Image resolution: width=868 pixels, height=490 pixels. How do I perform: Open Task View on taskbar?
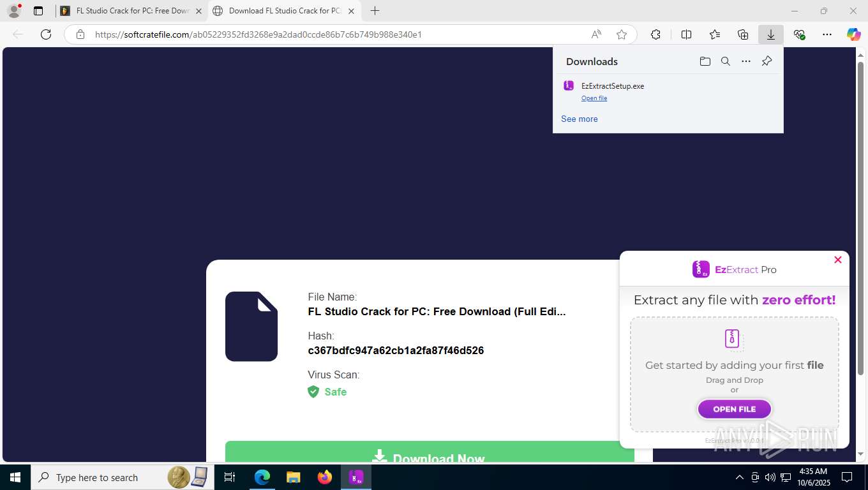tap(230, 477)
